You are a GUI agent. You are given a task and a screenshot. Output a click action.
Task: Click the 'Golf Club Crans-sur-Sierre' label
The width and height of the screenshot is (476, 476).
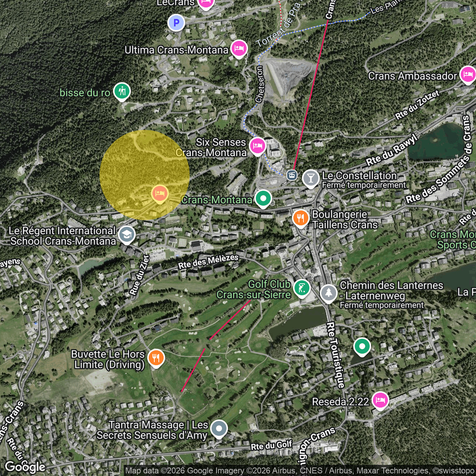tap(254, 289)
